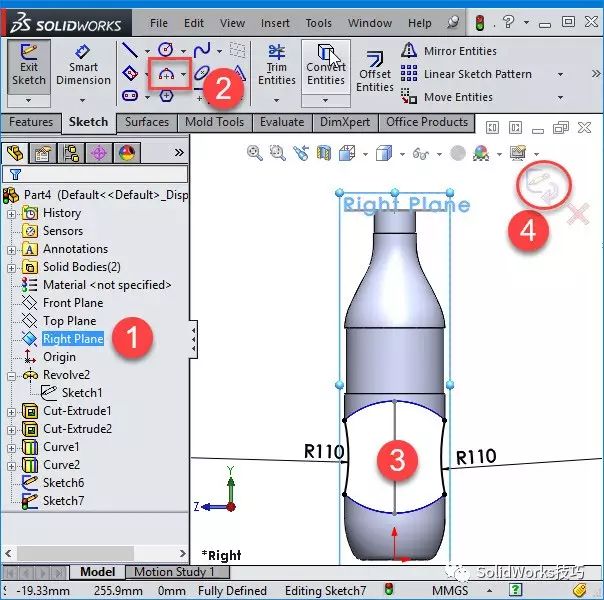Select the Line sketch tool
The height and width of the screenshot is (600, 604).
click(130, 50)
